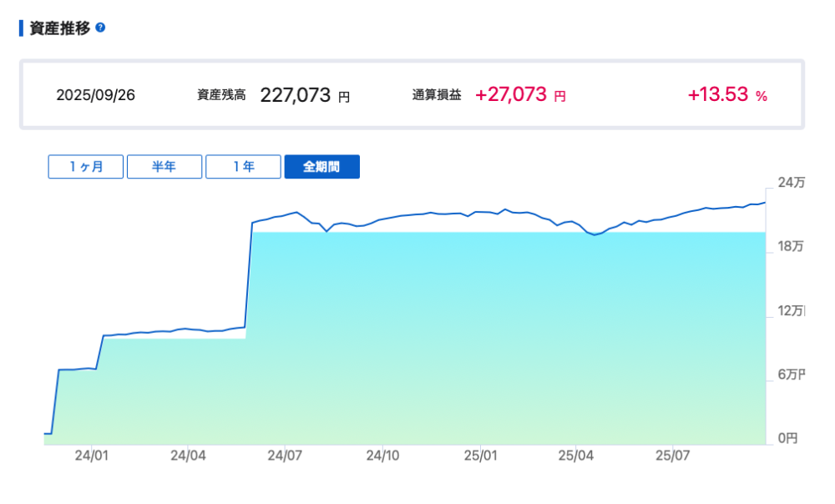Click the 25/01 x-axis label
835x504 pixels.
[x=479, y=456]
